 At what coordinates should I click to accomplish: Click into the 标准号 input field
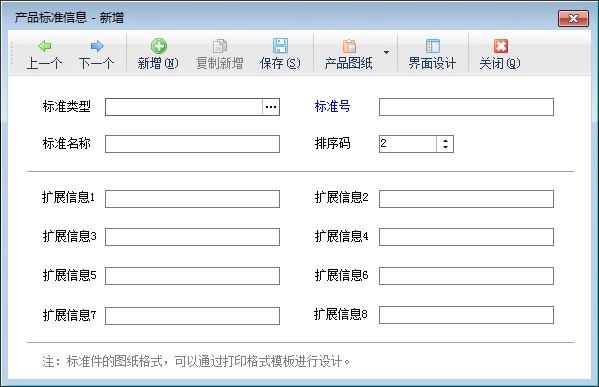point(466,107)
